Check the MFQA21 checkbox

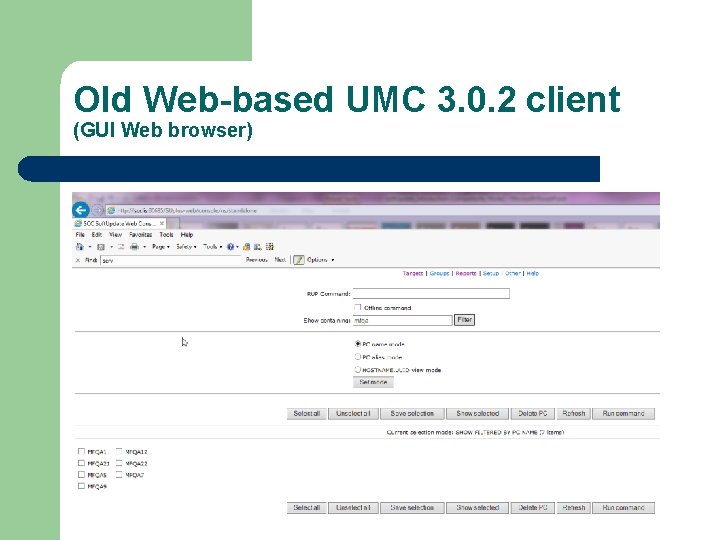(81, 463)
